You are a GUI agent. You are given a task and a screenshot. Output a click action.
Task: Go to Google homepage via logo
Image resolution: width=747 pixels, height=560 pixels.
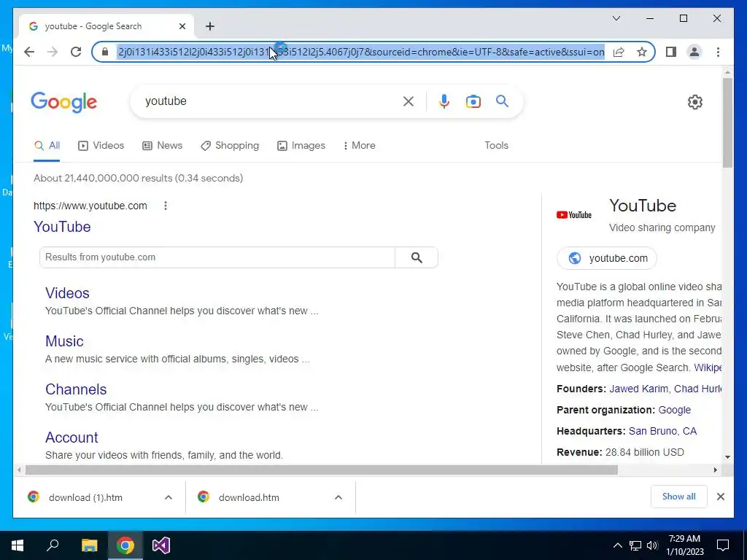pyautogui.click(x=64, y=102)
